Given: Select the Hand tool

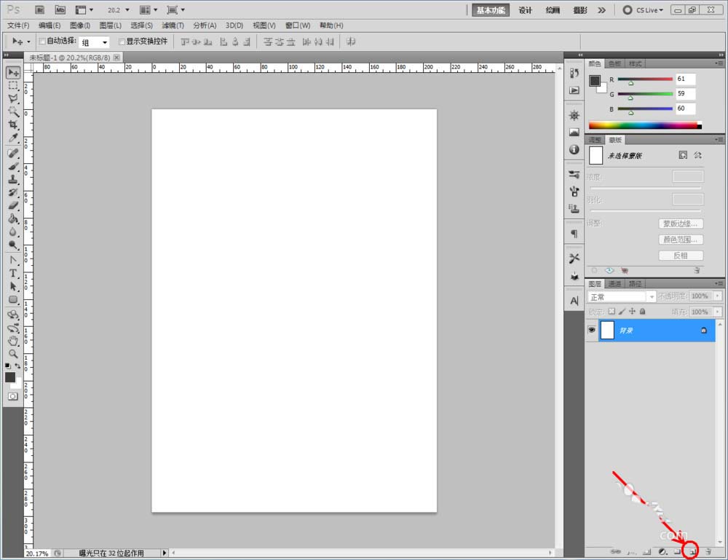Looking at the screenshot, I should coord(13,340).
